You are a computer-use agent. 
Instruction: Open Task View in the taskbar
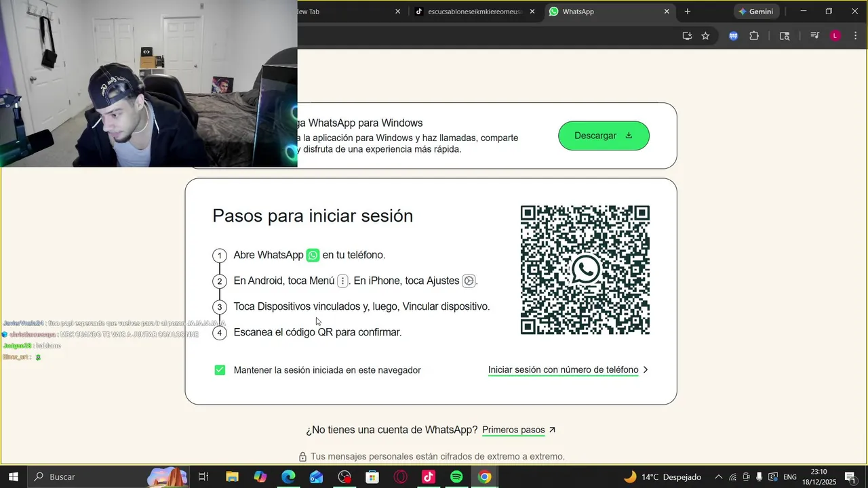[203, 477]
